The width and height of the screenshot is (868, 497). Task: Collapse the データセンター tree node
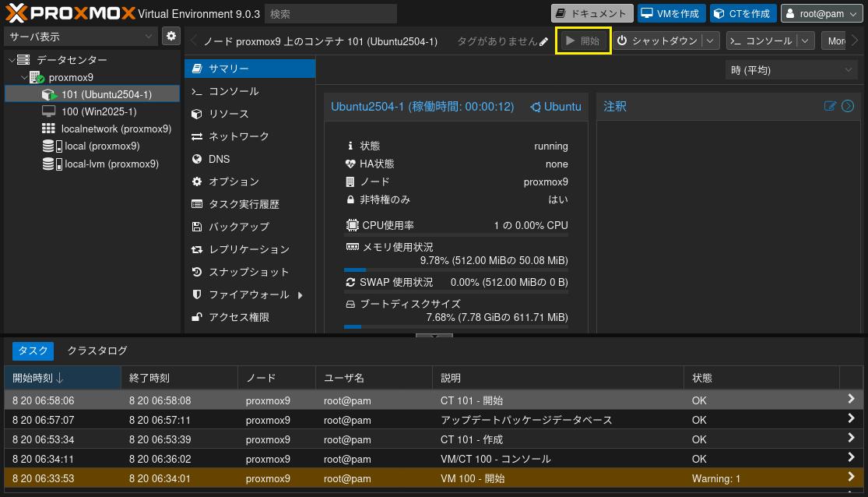pyautogui.click(x=12, y=59)
